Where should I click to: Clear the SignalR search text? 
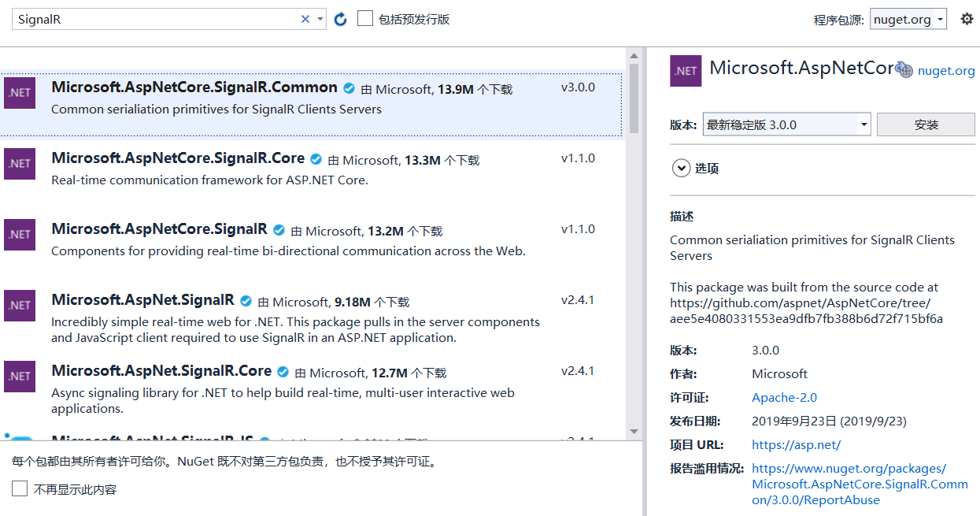(x=305, y=19)
